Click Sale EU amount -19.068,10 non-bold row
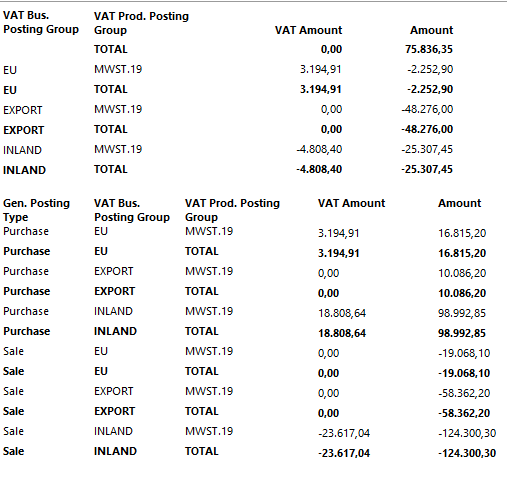The image size is (507, 479). (464, 353)
